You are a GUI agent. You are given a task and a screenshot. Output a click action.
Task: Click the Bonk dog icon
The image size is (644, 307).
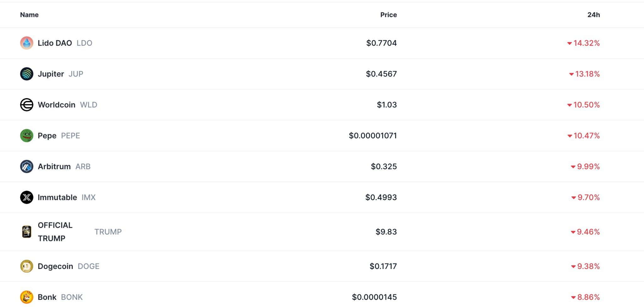pyautogui.click(x=27, y=297)
